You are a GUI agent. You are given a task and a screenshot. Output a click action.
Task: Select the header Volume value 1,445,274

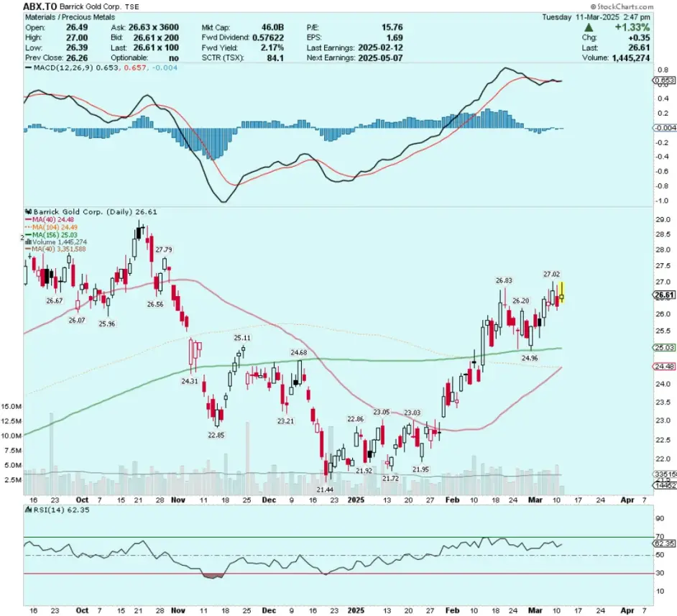coord(631,58)
